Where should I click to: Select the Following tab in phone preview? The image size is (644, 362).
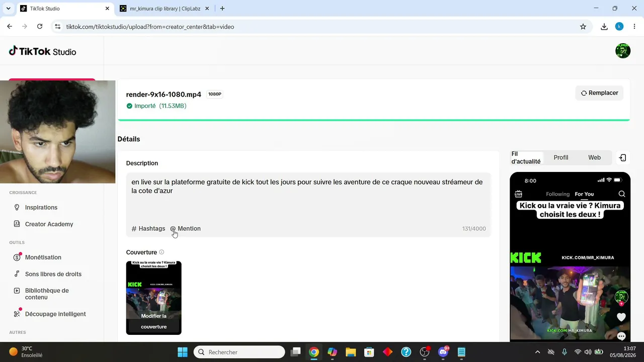pyautogui.click(x=558, y=194)
